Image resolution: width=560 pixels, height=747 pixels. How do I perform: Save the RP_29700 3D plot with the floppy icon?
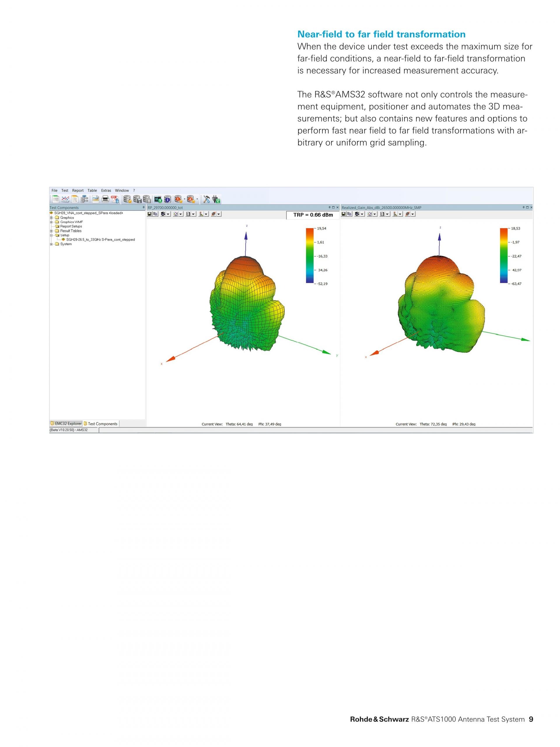(x=150, y=214)
